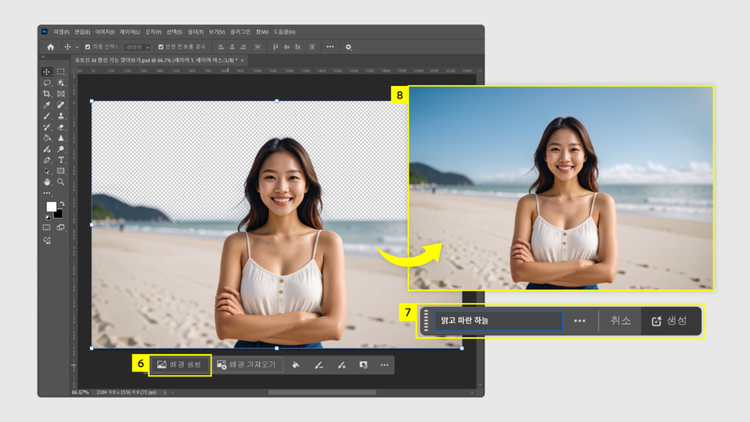
Task: Select the Eyedropper tool
Action: point(47,105)
